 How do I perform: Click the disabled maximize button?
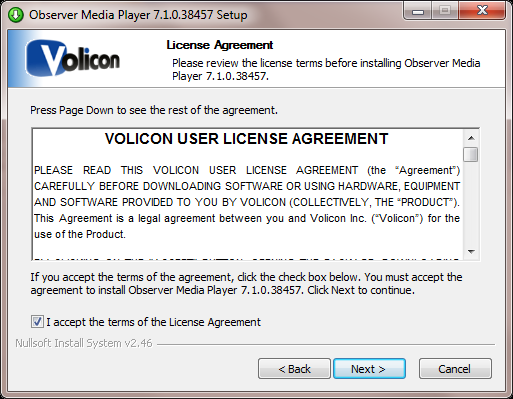point(445,11)
